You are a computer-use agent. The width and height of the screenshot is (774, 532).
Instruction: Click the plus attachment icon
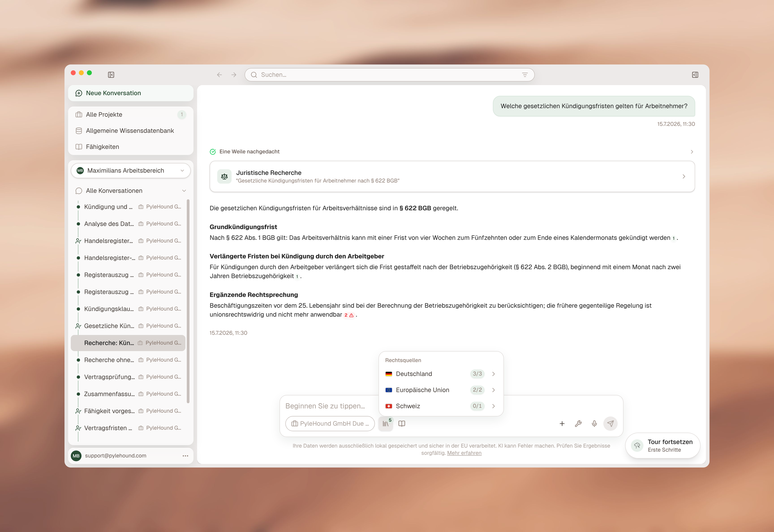[x=562, y=423]
